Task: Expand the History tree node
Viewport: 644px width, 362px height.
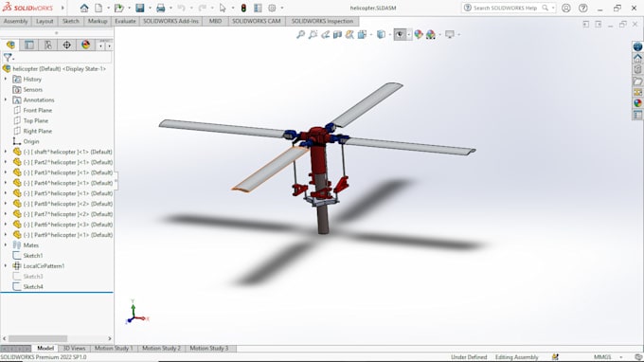Action: point(6,79)
